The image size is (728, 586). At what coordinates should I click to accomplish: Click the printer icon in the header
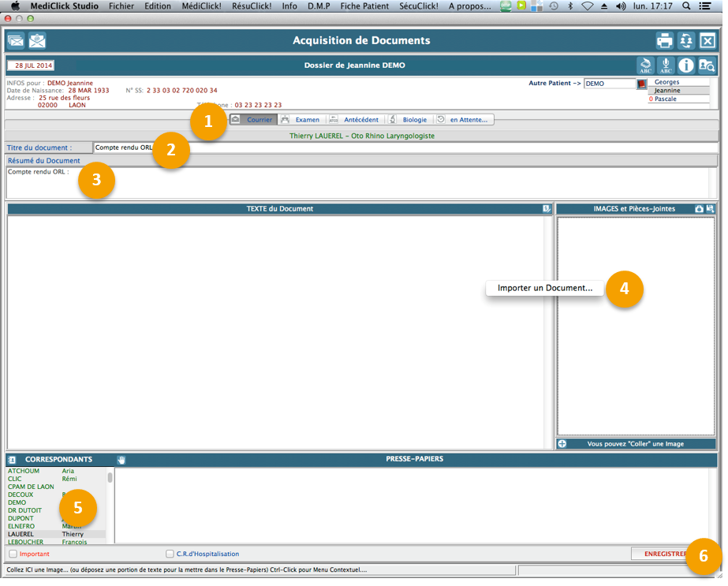coord(665,41)
